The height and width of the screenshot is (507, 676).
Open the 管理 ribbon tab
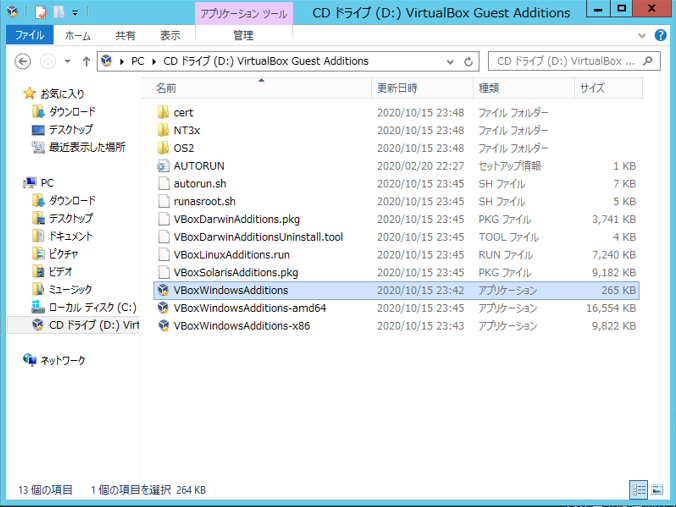tap(243, 35)
